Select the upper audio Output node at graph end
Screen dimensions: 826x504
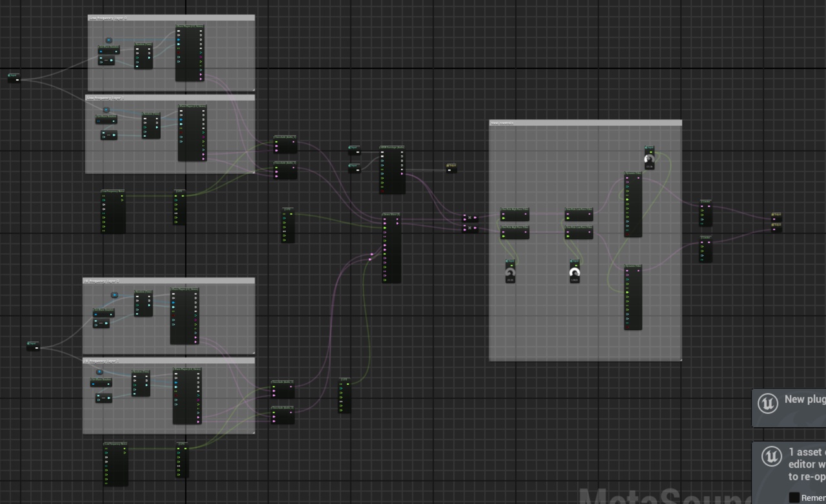(x=776, y=217)
